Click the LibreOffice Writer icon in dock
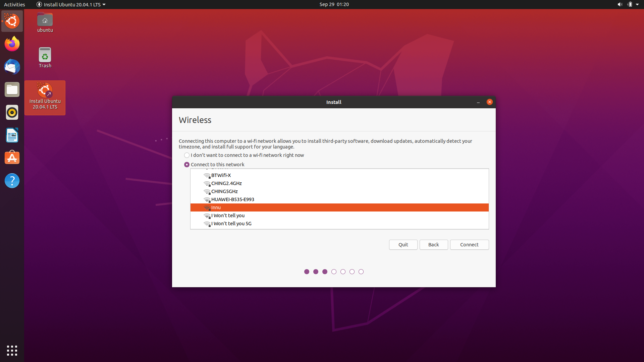 coord(12,135)
